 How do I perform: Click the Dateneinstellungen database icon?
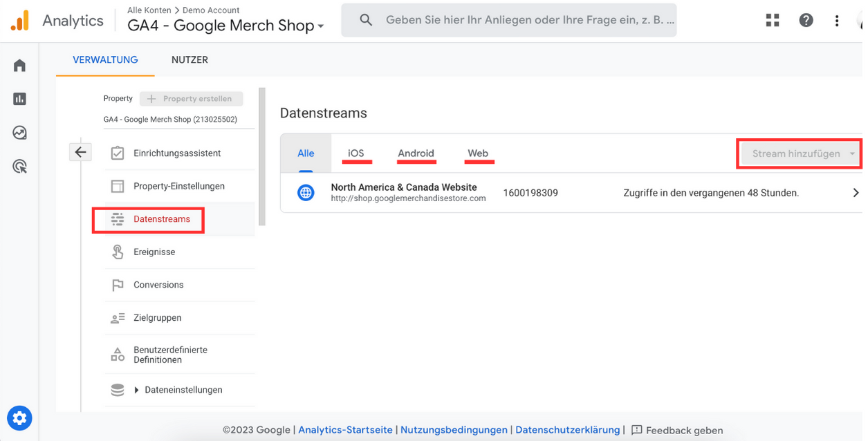coord(118,390)
